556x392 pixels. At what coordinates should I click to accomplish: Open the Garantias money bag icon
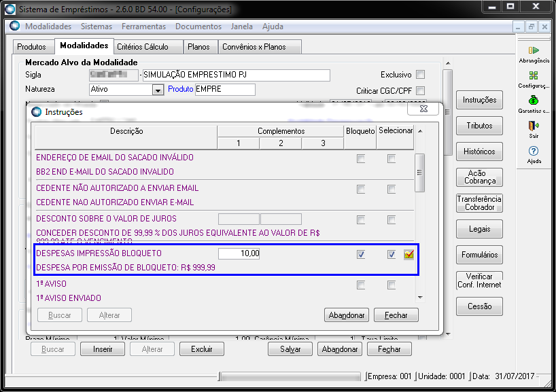[x=534, y=101]
